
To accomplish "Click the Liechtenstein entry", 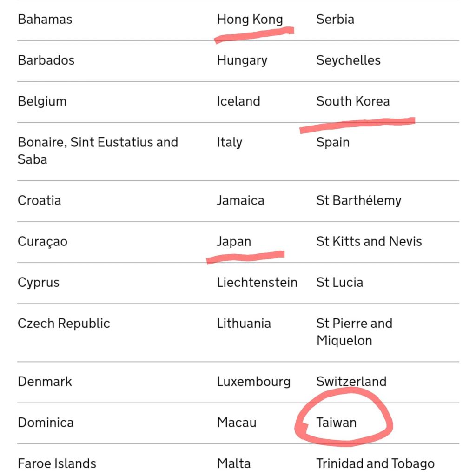I will (257, 282).
